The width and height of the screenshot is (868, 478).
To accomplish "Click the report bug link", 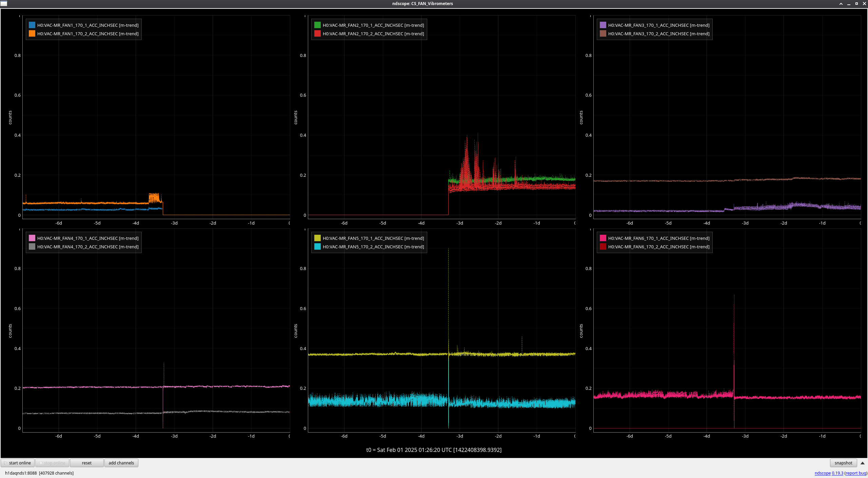I will point(856,473).
